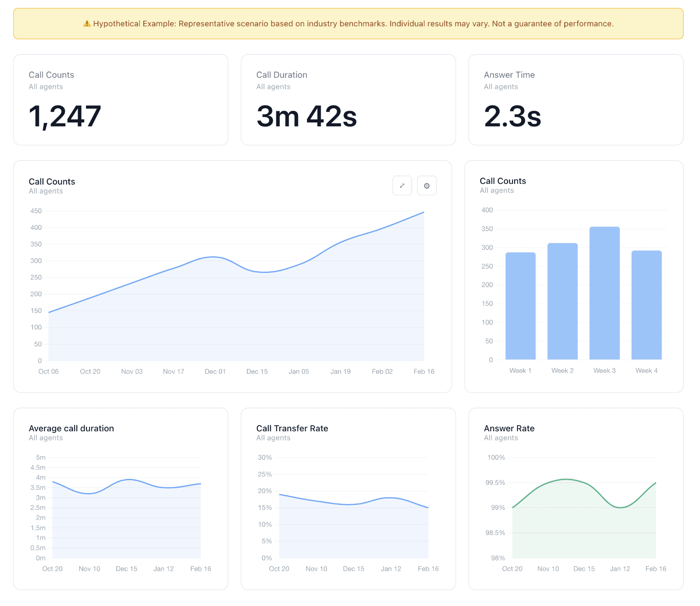
Task: Select the Week 4 bar in Call Counts
Action: point(647,305)
